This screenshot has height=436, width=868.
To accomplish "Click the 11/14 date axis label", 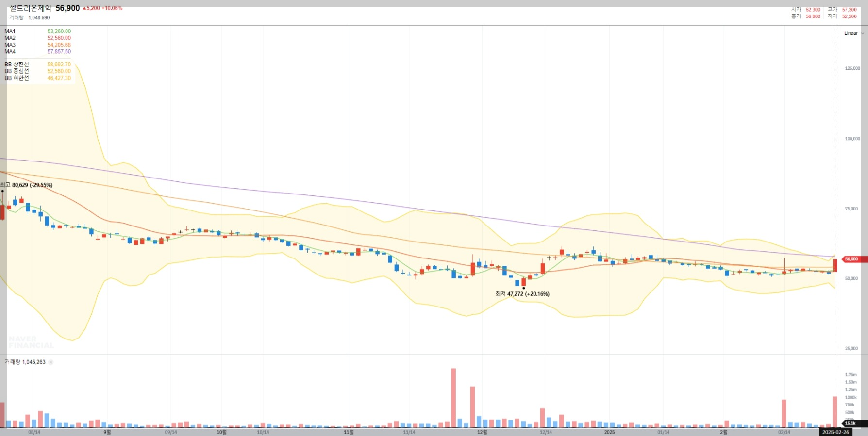I will point(409,432).
